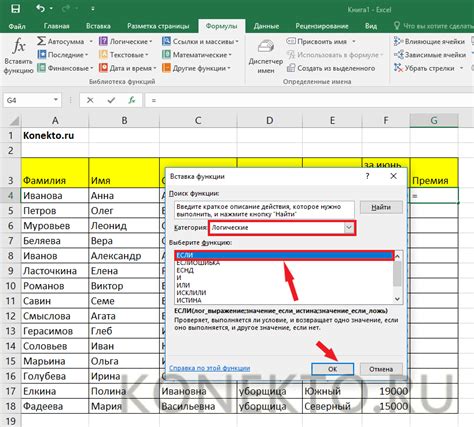The height and width of the screenshot is (427, 474).
Task: Switch to the Данные ribbon tab
Action: [x=266, y=26]
